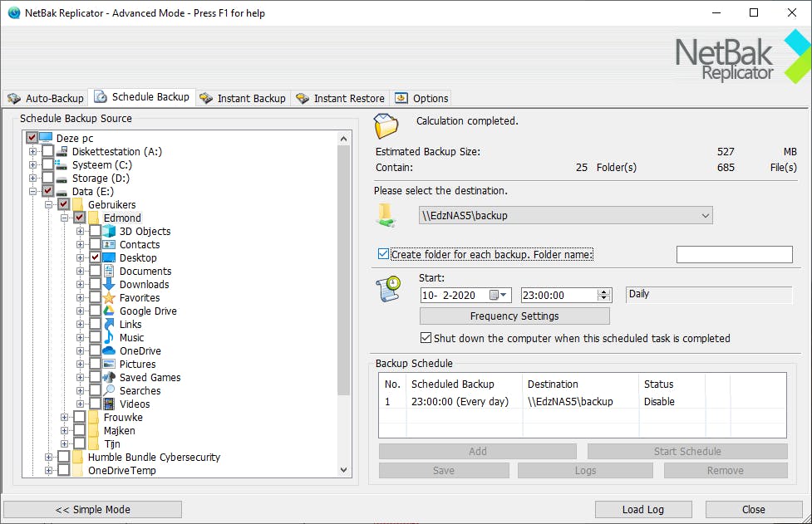
Task: Switch to the Auto-Backup tab
Action: coord(46,98)
